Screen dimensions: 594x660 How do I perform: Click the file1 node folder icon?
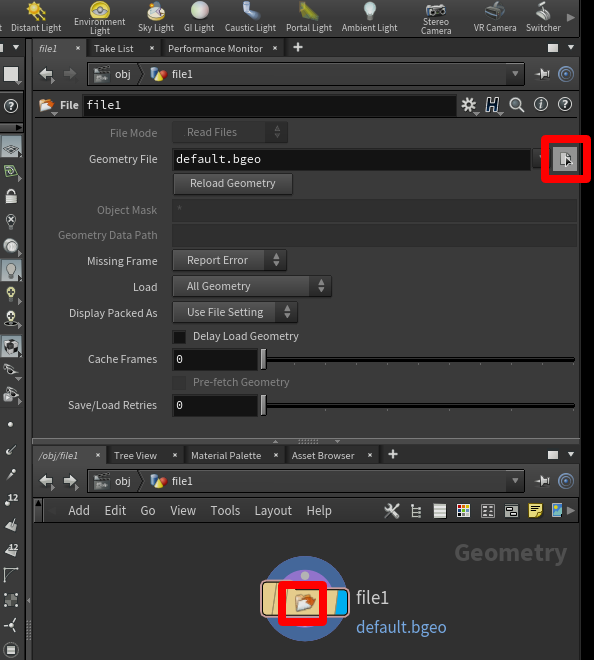pos(305,602)
